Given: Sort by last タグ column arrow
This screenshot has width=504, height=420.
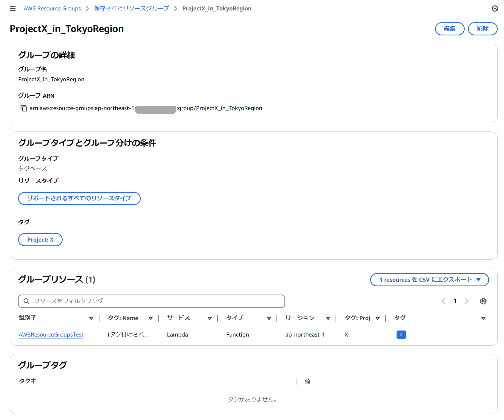Looking at the screenshot, I should tap(483, 318).
